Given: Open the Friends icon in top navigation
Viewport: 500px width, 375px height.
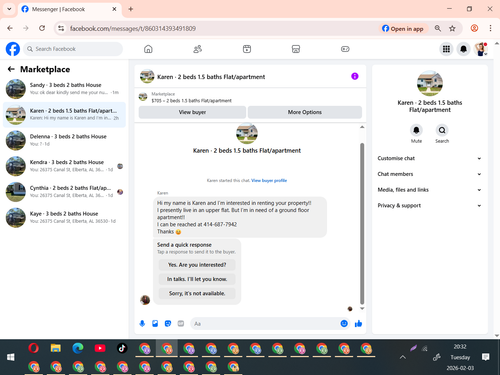Looking at the screenshot, I should click(197, 49).
